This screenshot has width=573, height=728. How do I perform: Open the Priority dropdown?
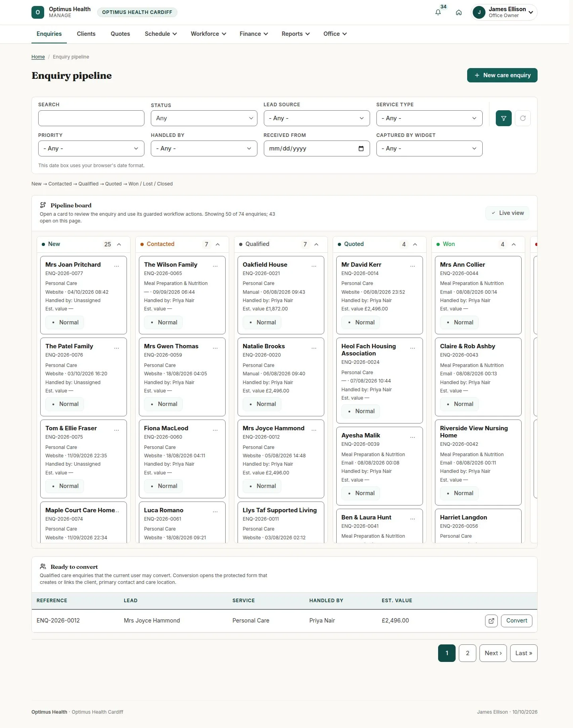[x=91, y=148]
